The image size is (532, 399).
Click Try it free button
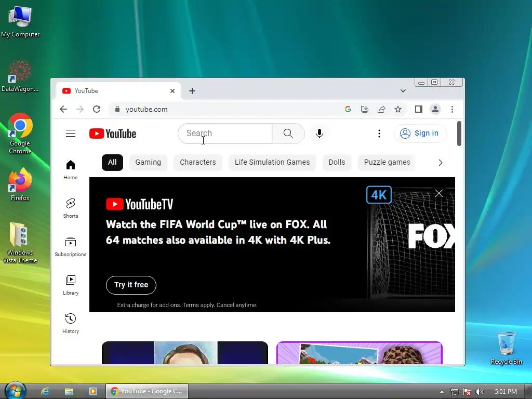(131, 285)
